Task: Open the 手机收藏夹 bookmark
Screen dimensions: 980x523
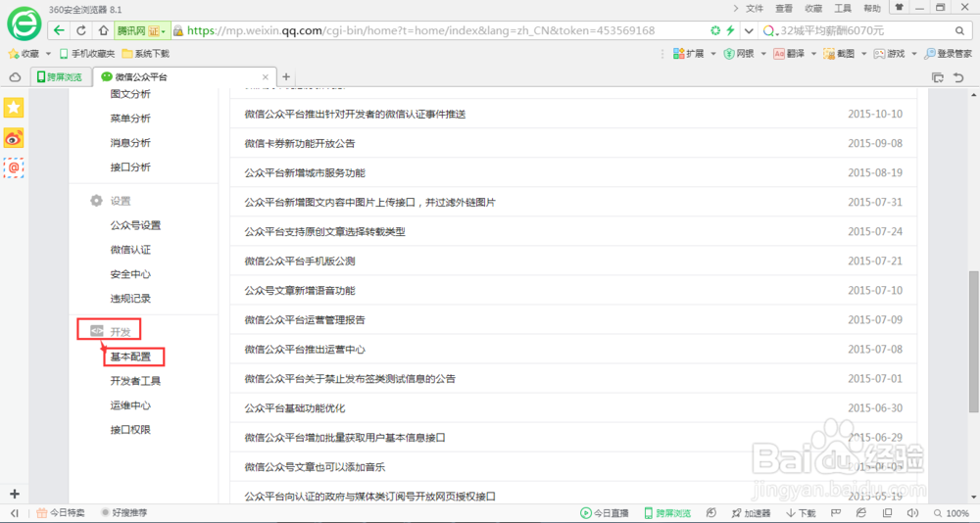Action: (87, 54)
